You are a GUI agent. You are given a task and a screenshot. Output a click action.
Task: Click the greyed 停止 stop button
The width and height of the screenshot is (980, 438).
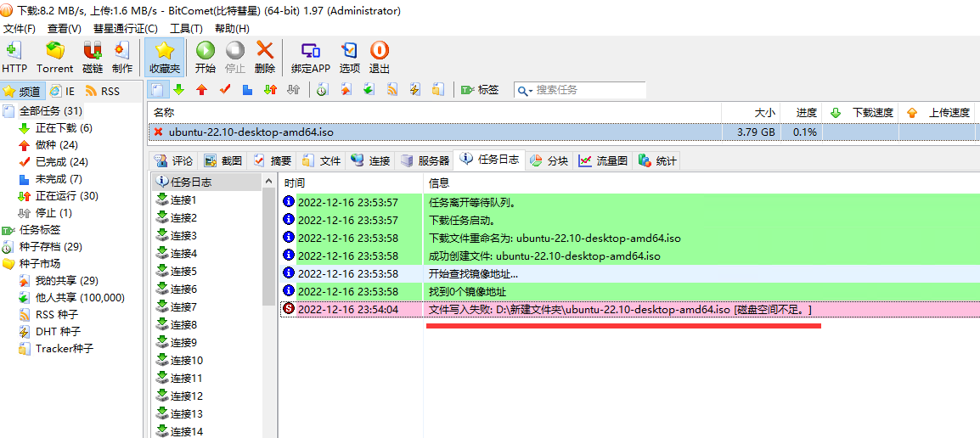pos(235,58)
